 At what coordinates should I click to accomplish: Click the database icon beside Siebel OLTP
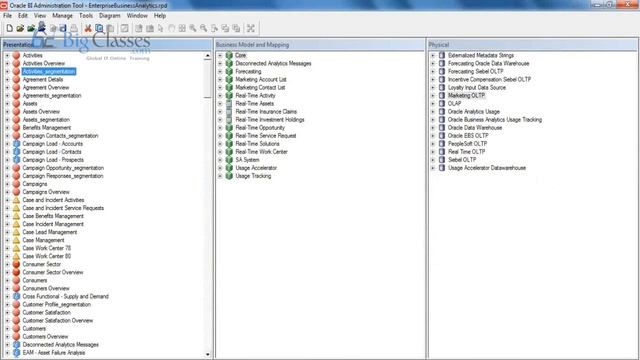[x=442, y=160]
